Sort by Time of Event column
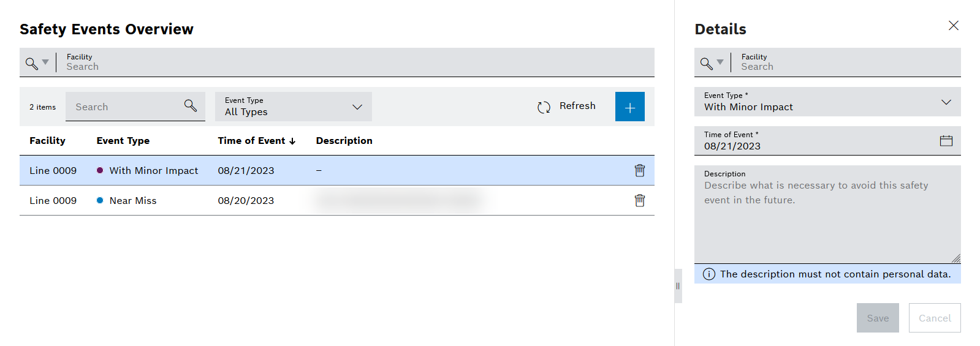The width and height of the screenshot is (980, 346). 256,141
